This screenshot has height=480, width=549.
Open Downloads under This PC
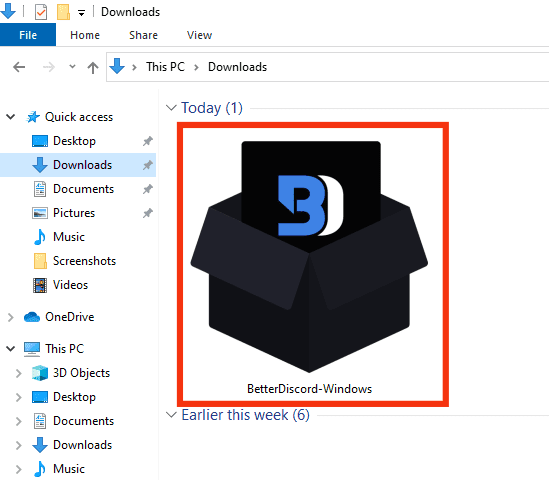coord(82,445)
